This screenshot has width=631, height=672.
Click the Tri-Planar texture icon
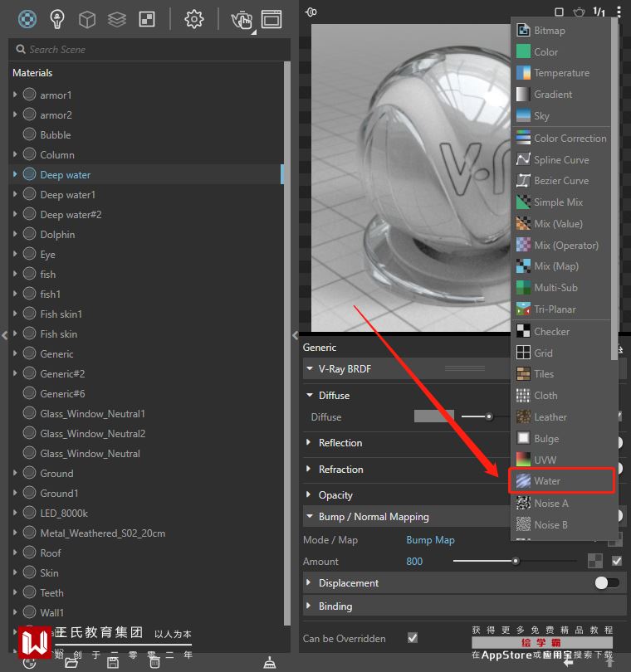tap(523, 309)
